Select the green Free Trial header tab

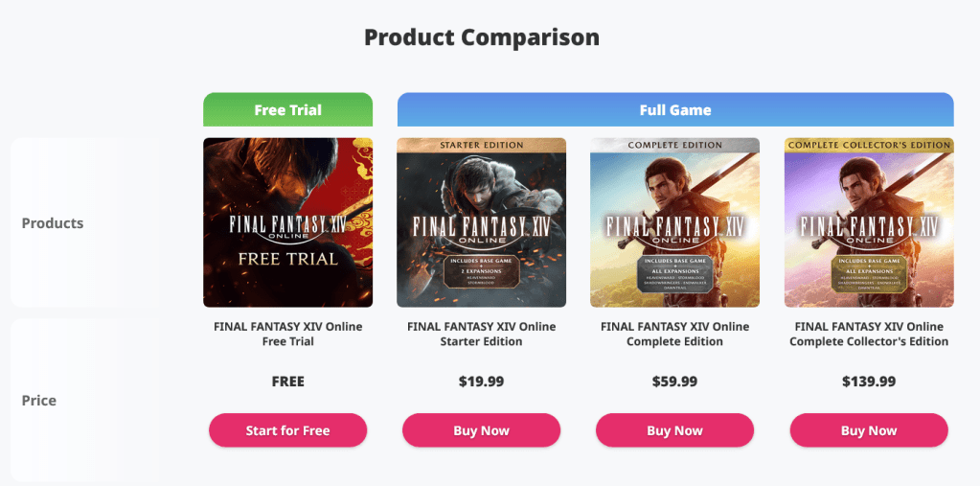tap(287, 110)
